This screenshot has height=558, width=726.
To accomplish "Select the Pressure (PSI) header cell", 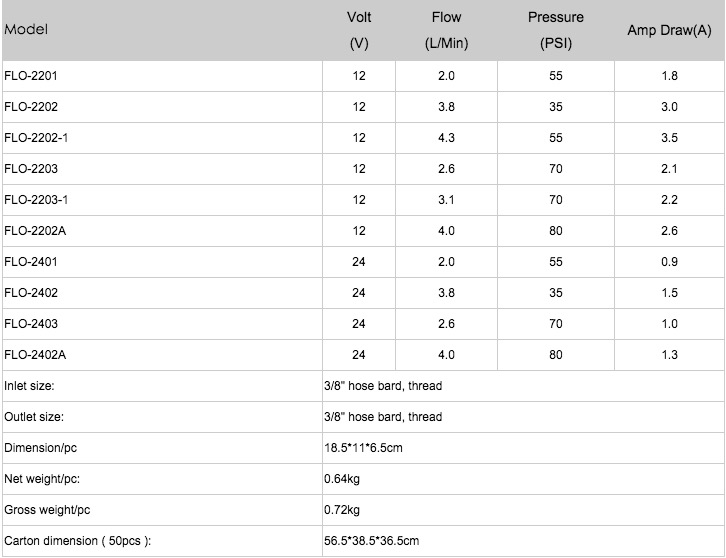I will point(556,30).
